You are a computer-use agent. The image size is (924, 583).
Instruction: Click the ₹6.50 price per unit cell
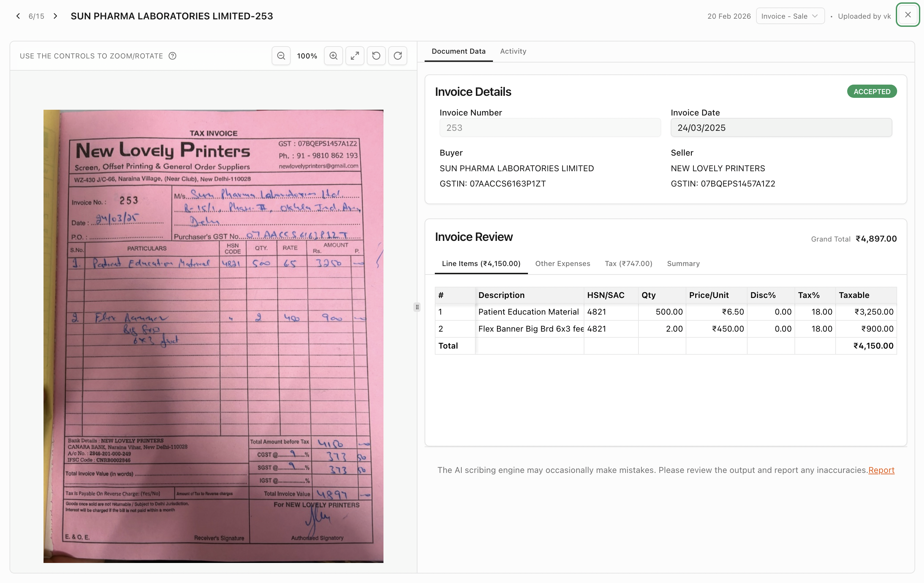coord(716,312)
